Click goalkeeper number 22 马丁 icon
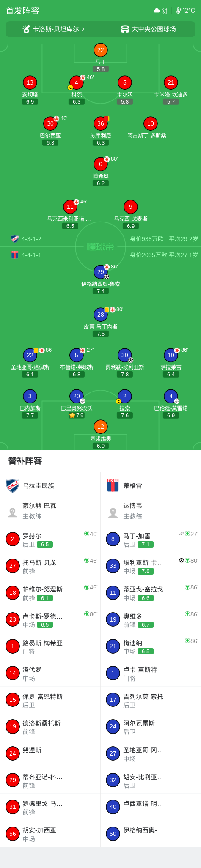This screenshot has height=868, width=201. click(x=100, y=50)
